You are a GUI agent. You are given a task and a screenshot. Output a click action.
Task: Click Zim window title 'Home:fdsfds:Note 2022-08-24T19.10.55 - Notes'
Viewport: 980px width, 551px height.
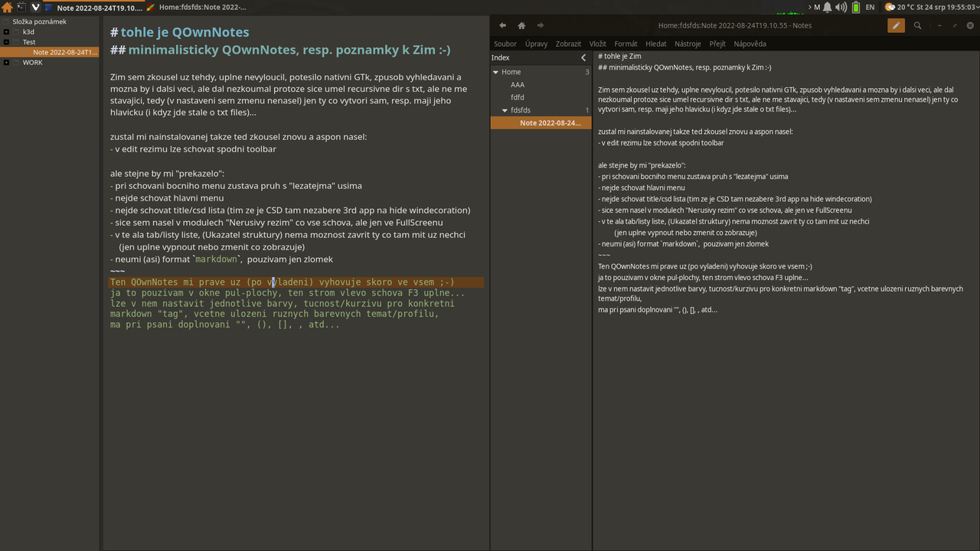[x=735, y=25]
